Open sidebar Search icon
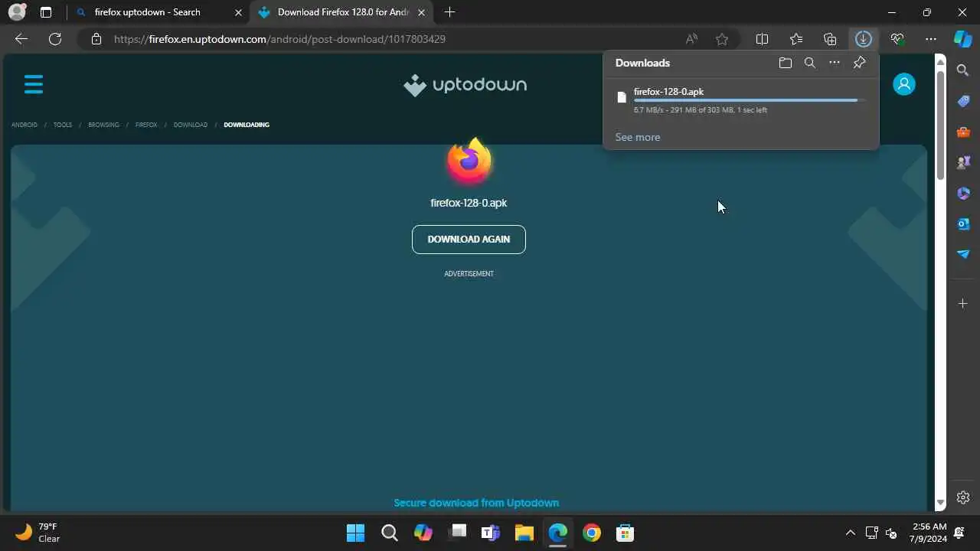980x551 pixels. (x=963, y=70)
